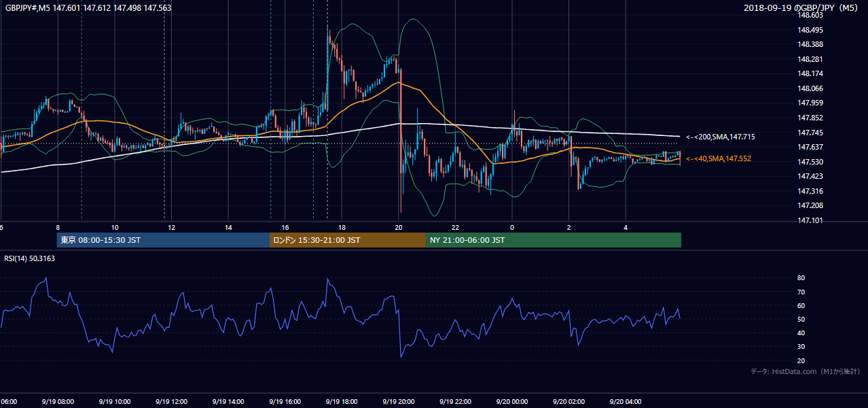This screenshot has width=868, height=408.
Task: Click the 2018-09-19 GBP/JPY (M5) chart title
Action: [802, 7]
